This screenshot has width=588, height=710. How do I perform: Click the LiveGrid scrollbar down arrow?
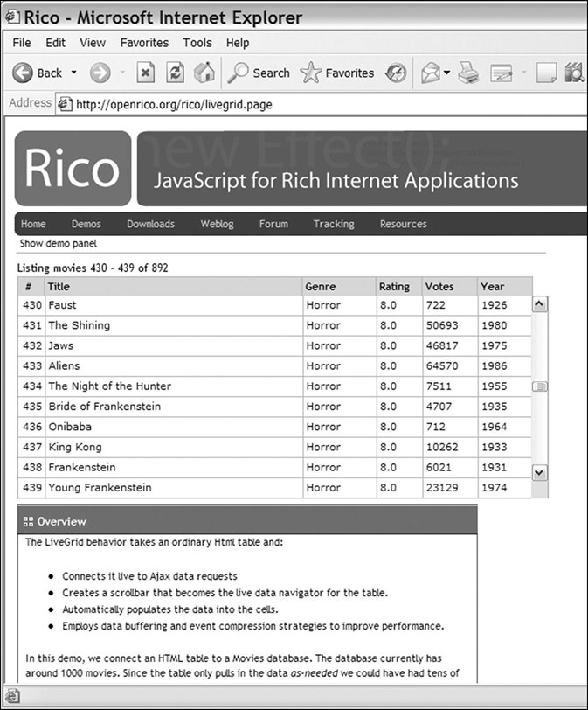coord(539,473)
